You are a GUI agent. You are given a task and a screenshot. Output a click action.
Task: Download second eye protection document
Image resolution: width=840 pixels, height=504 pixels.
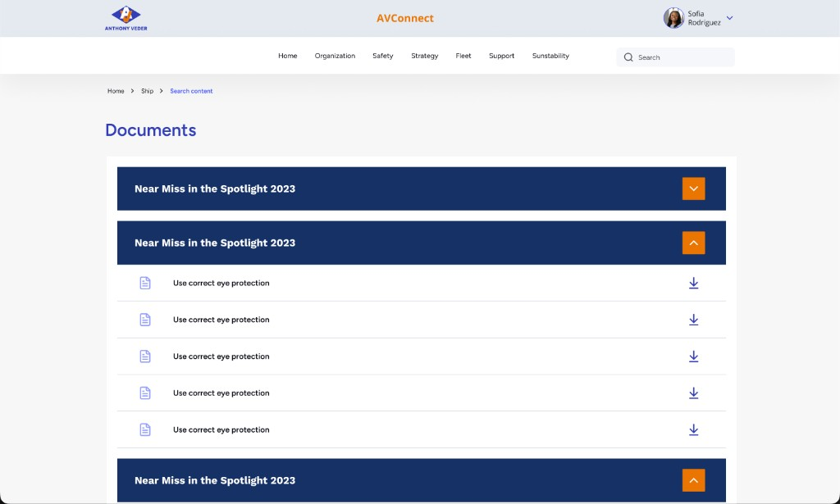(693, 320)
